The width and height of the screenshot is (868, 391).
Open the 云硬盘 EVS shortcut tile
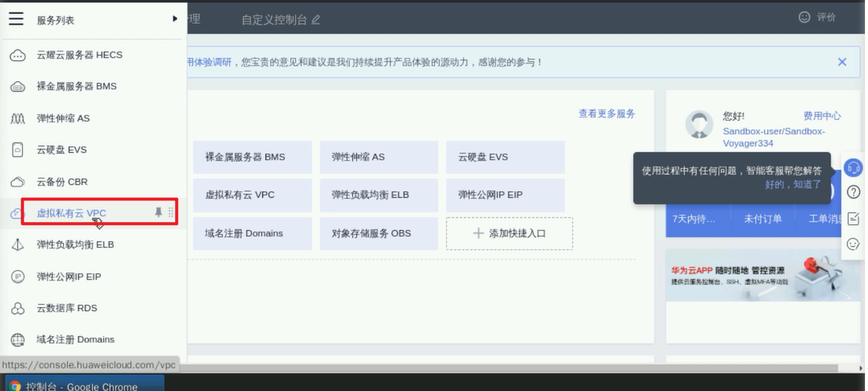click(506, 157)
